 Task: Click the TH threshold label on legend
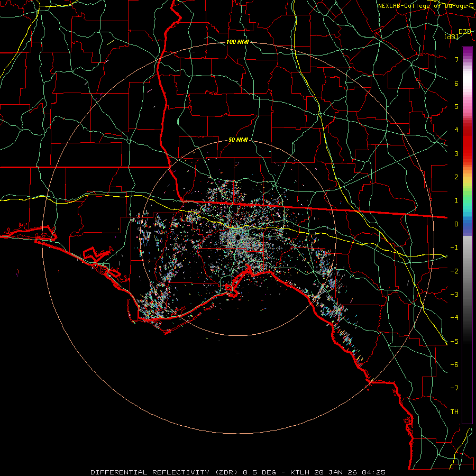pos(454,412)
